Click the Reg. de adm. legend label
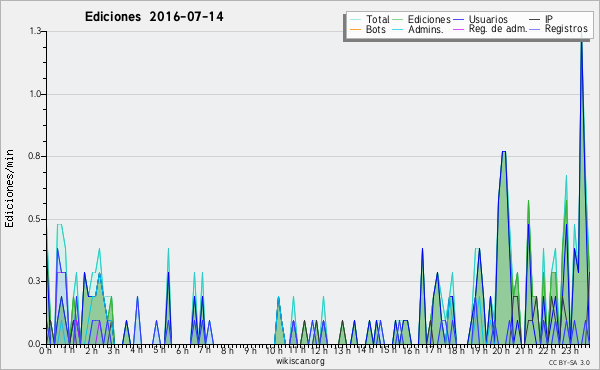This screenshot has width=600, height=370. [498, 29]
